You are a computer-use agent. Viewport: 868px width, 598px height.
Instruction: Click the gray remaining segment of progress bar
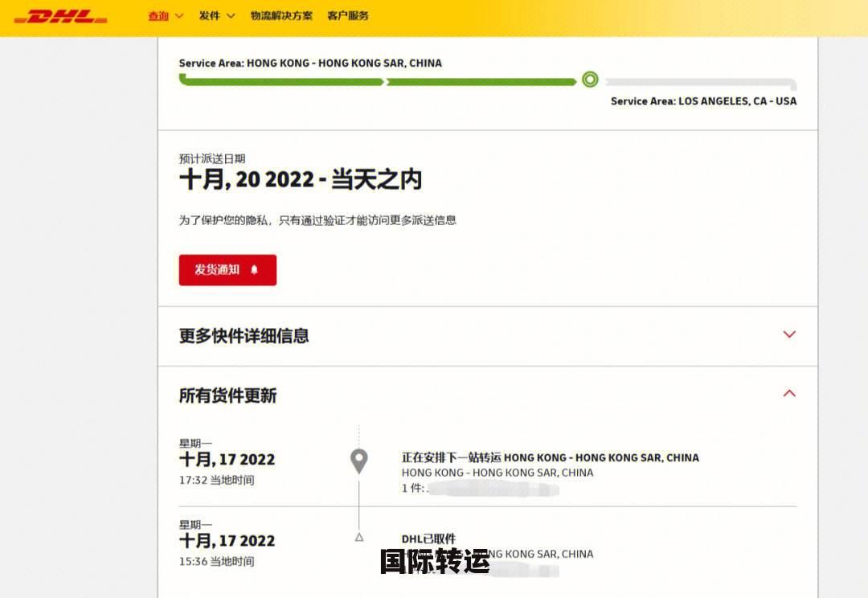(701, 83)
